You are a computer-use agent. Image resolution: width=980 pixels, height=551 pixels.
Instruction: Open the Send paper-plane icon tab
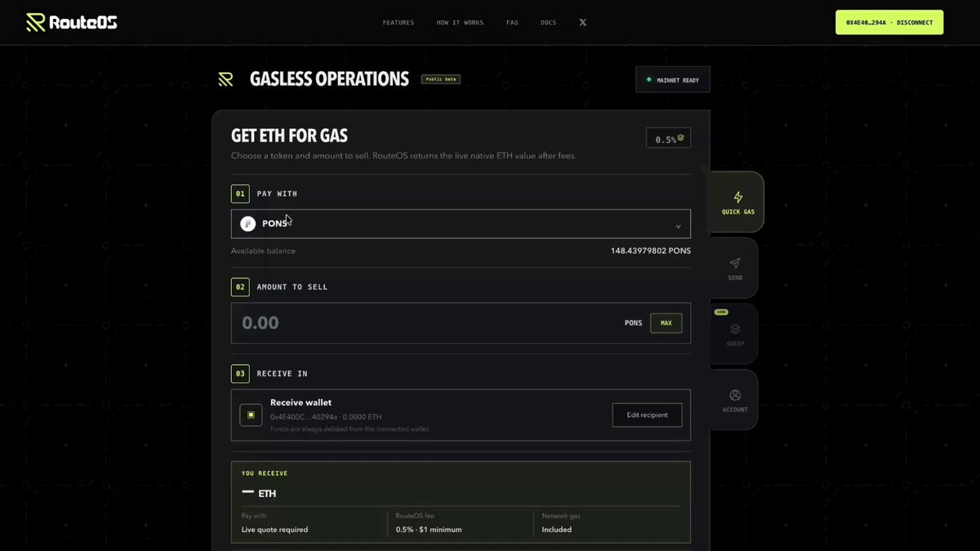point(735,263)
